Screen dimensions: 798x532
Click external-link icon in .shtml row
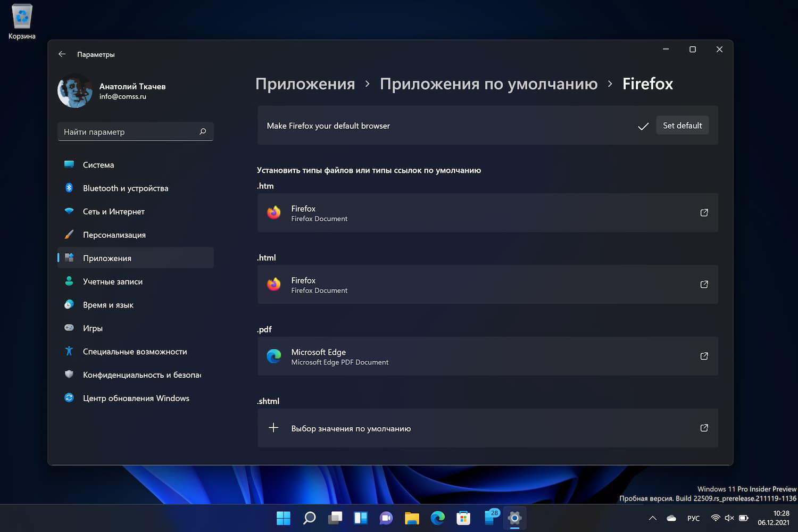click(704, 428)
